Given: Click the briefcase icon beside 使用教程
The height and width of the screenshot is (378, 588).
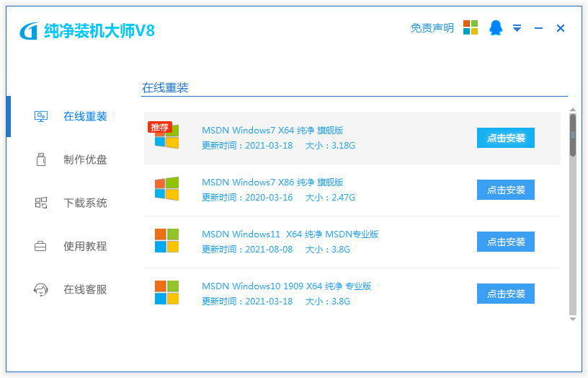Looking at the screenshot, I should point(40,246).
